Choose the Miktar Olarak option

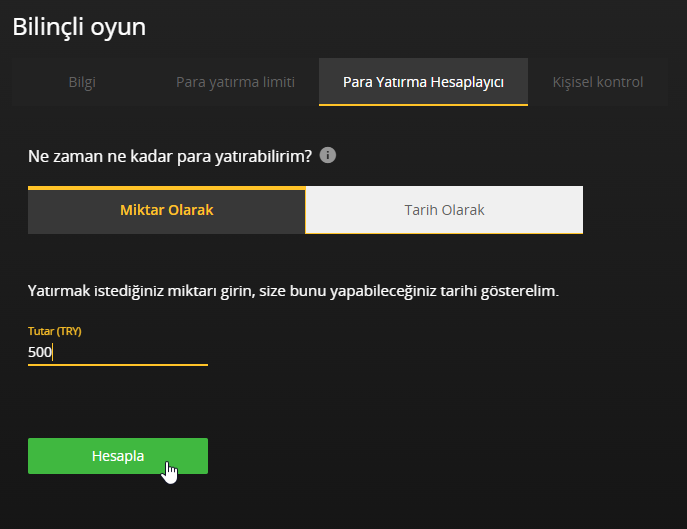click(166, 211)
